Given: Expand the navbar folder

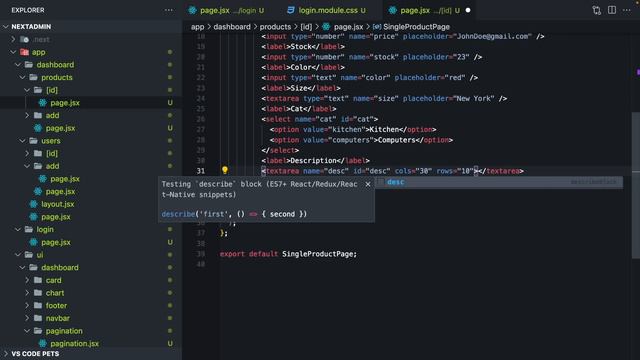Looking at the screenshot, I should (x=27, y=318).
